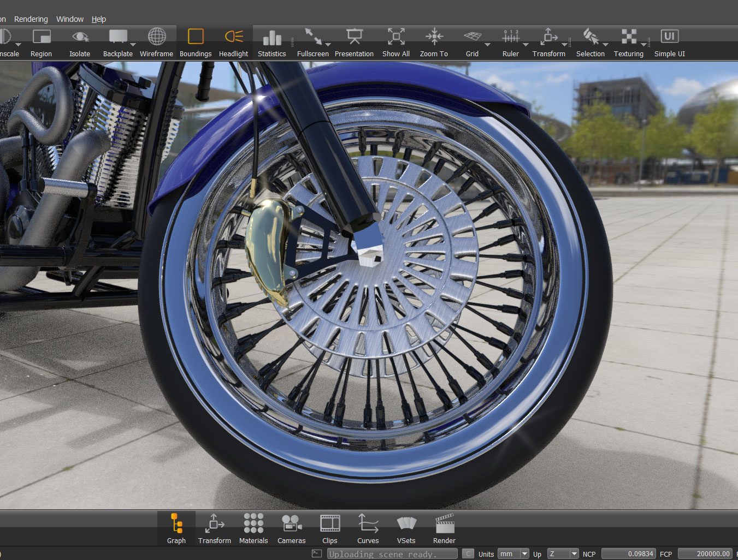Click the Zoom To icon

pyautogui.click(x=434, y=37)
